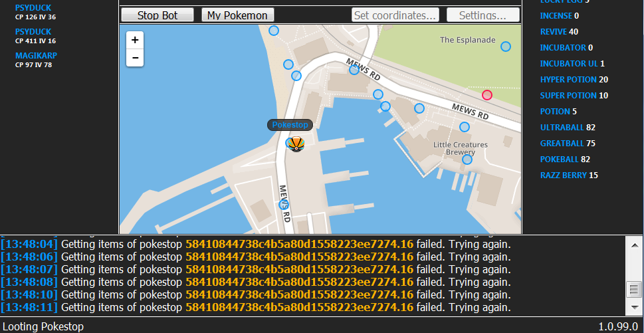
Task: Click the version number 1.0.99.0
Action: 617,327
